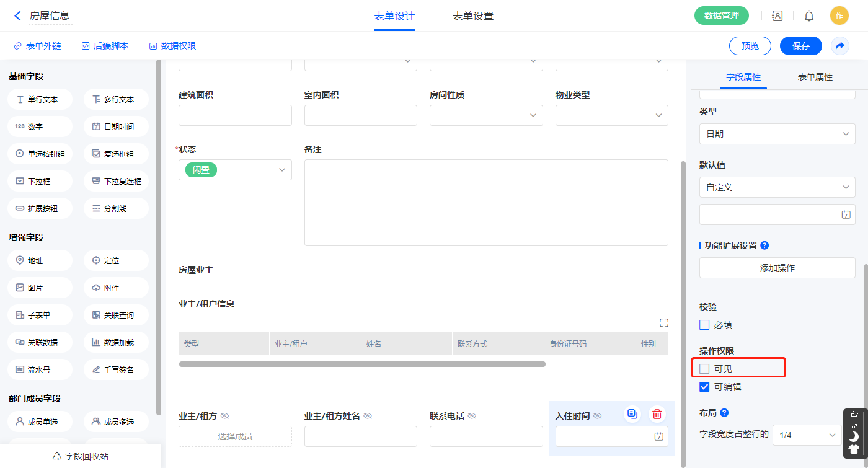The width and height of the screenshot is (868, 468).
Task: Click the copy icon on 入住时间 field
Action: [x=632, y=414]
